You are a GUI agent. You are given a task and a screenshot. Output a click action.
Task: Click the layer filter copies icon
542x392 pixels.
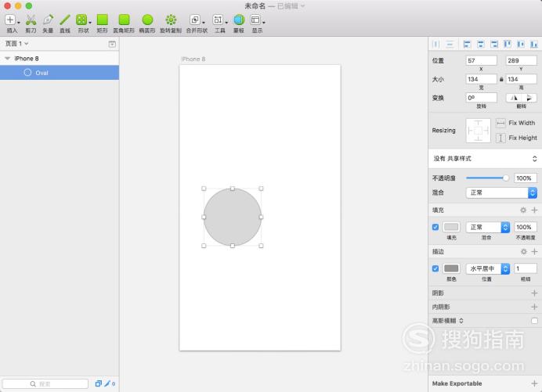point(98,383)
